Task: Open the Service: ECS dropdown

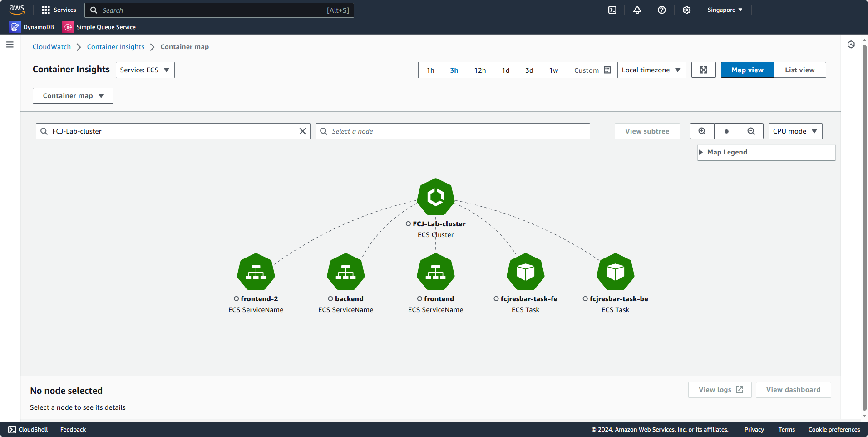Action: [x=145, y=70]
